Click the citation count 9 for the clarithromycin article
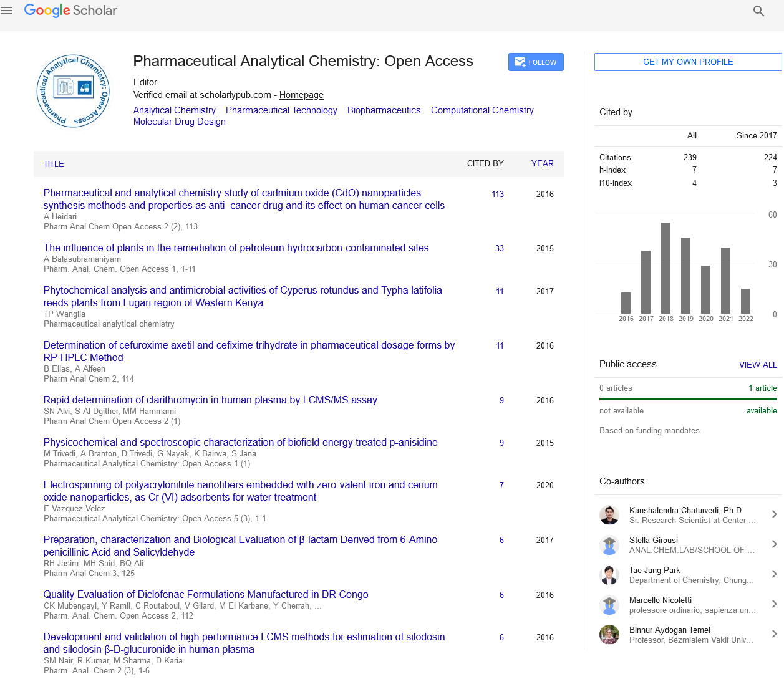The width and height of the screenshot is (784, 679). click(501, 400)
